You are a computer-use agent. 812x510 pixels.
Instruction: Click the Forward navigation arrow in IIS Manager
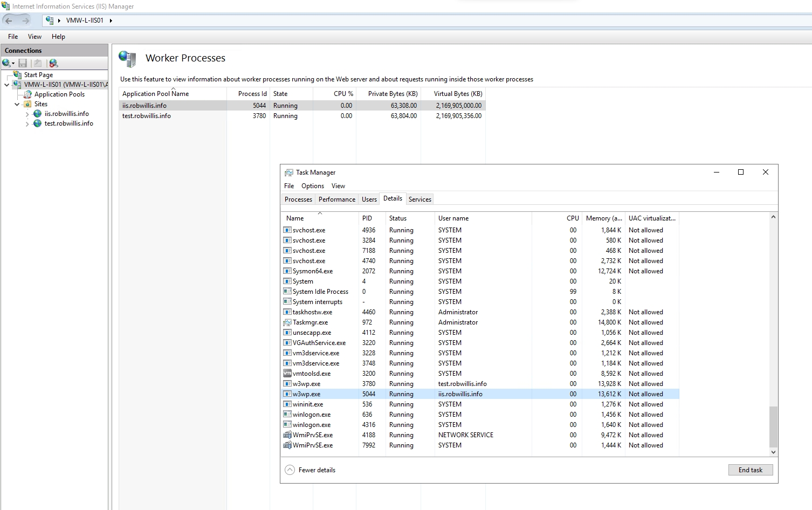(x=26, y=20)
